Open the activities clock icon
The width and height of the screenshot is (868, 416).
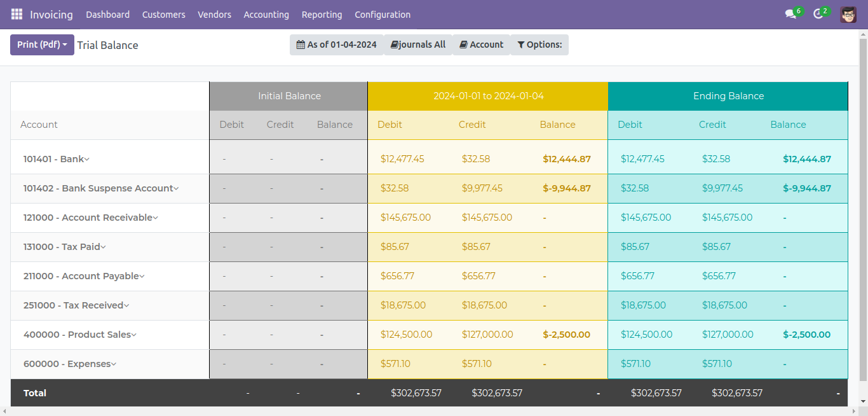point(818,14)
